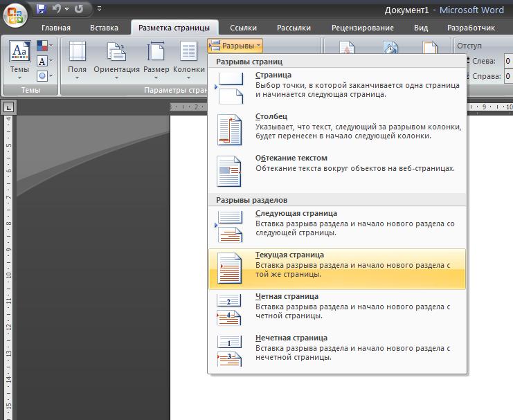The width and height of the screenshot is (513, 420).
Task: Open the Темы (Themes) gallery
Action: (x=19, y=60)
